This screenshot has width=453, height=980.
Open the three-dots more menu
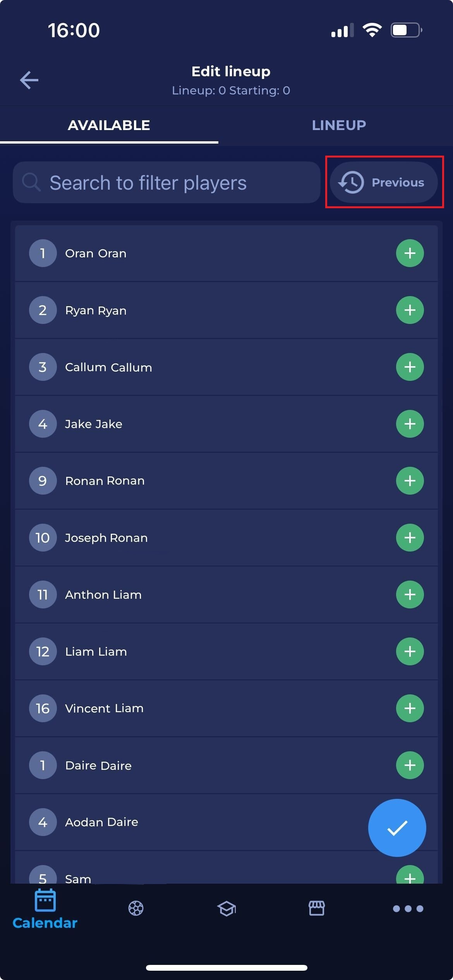[408, 908]
